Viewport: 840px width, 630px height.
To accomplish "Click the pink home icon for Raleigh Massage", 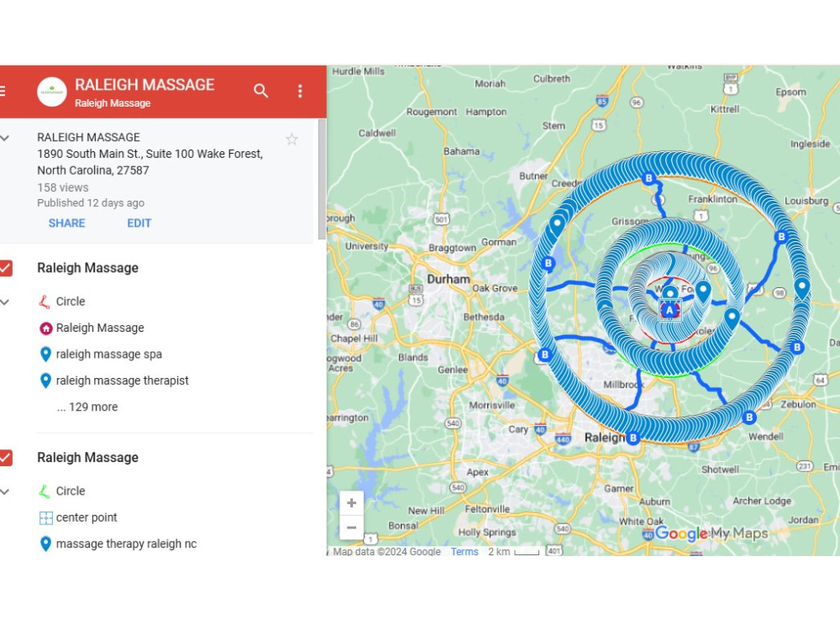I will click(45, 328).
